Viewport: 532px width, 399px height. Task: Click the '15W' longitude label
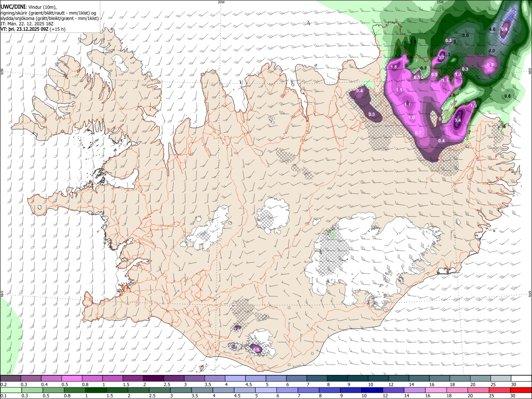coord(440,2)
